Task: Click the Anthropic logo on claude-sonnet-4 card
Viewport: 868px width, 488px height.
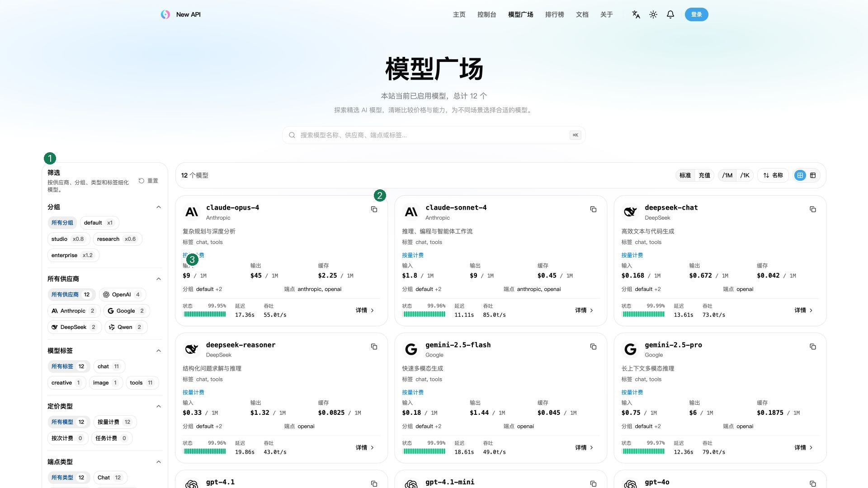Action: (411, 212)
